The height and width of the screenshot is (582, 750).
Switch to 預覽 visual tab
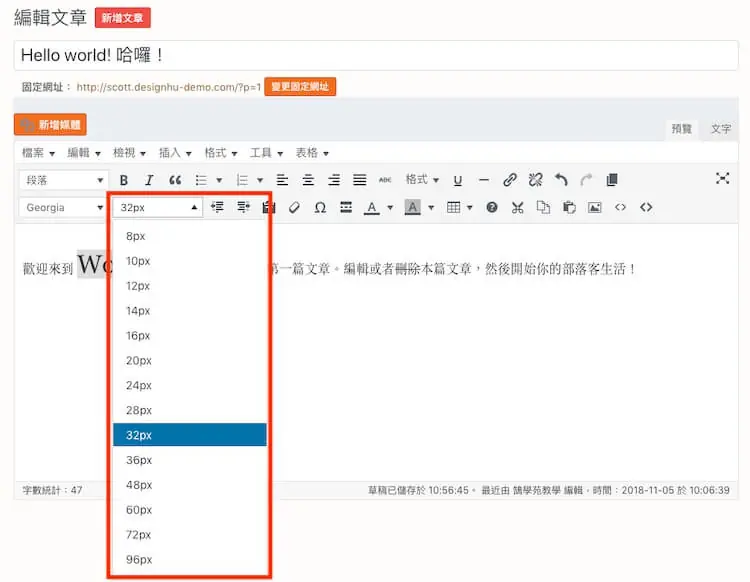pos(682,129)
